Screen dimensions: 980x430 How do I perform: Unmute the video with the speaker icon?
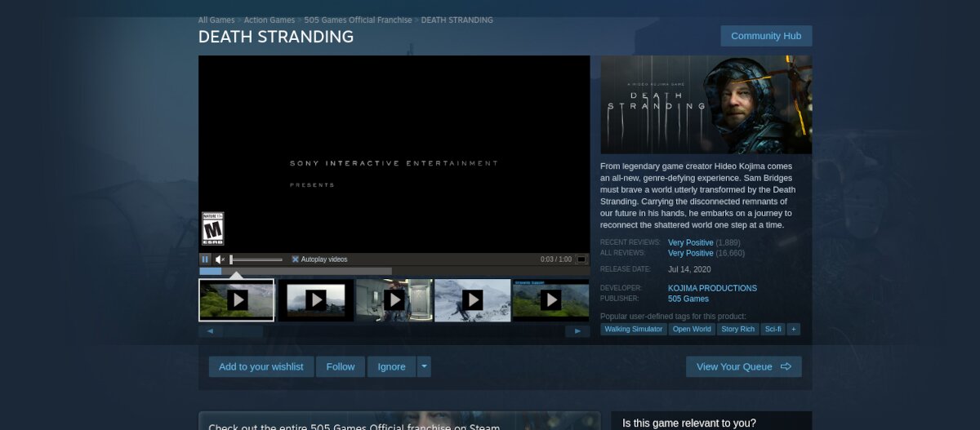(x=220, y=259)
